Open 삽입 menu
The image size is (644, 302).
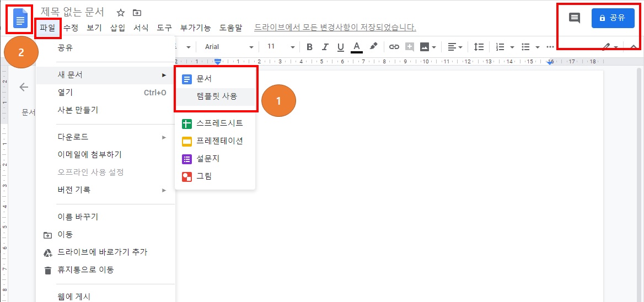click(x=117, y=28)
